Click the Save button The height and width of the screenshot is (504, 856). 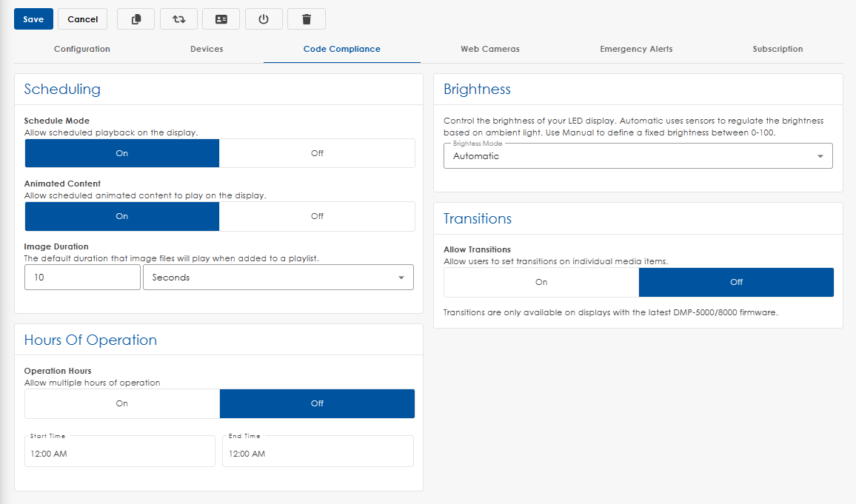[33, 19]
